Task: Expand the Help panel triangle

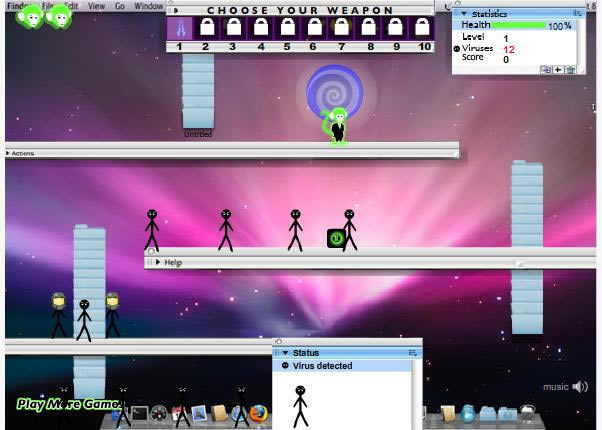Action: 158,262
